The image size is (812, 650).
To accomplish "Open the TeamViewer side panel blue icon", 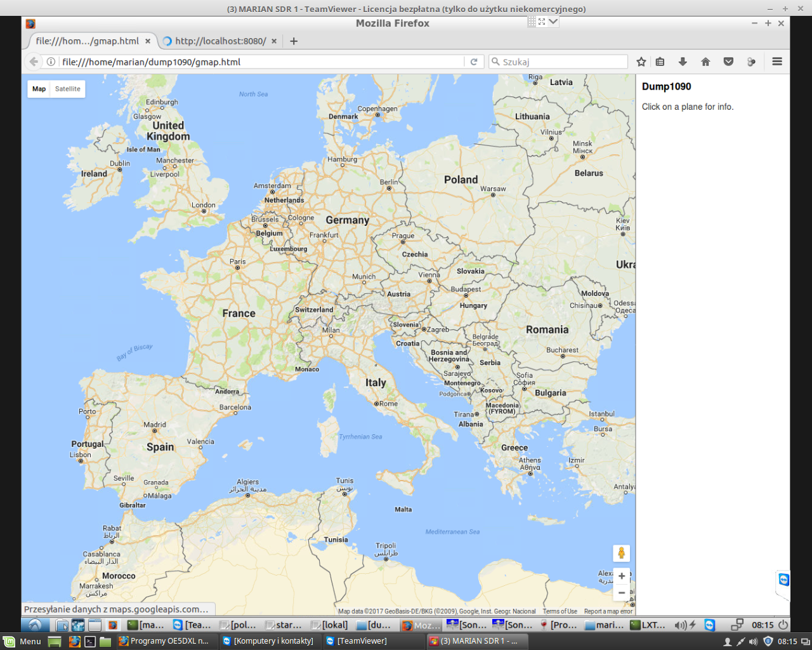I will pos(784,580).
